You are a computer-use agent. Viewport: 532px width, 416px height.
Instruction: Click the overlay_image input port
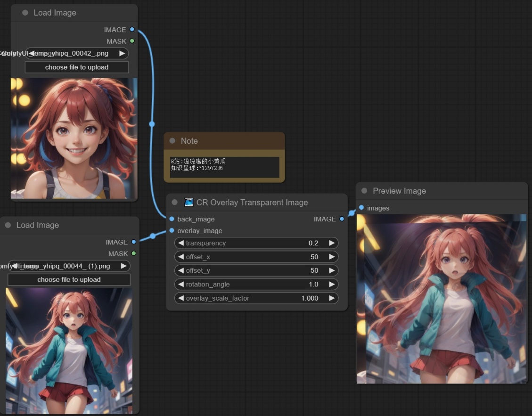(x=172, y=230)
